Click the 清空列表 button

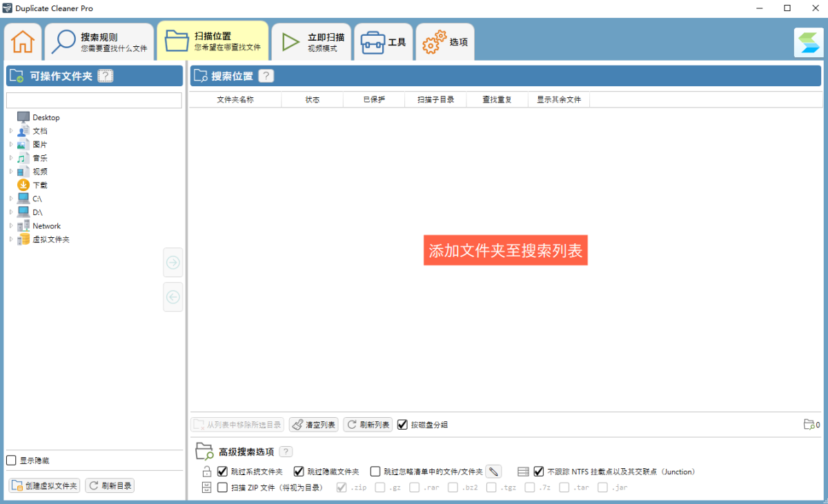(313, 425)
